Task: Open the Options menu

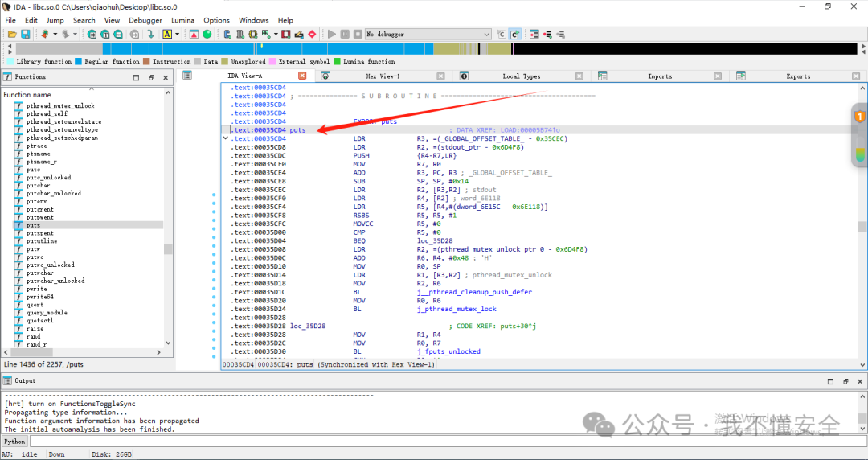Action: point(216,20)
